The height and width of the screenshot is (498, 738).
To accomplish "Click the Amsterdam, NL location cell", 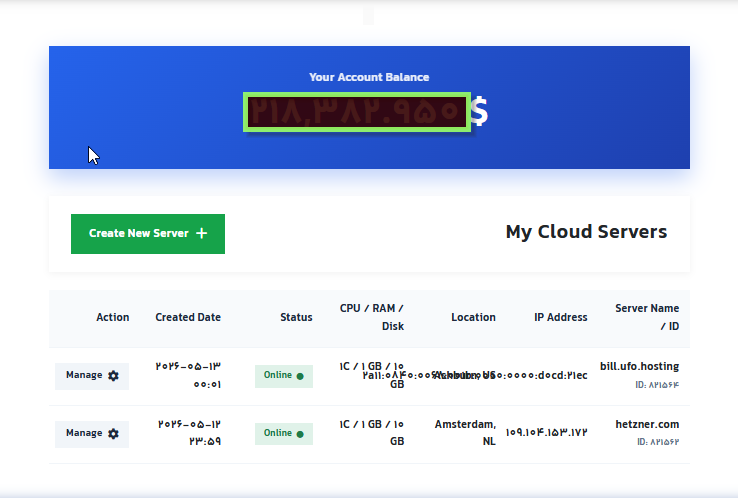I will pyautogui.click(x=465, y=433).
